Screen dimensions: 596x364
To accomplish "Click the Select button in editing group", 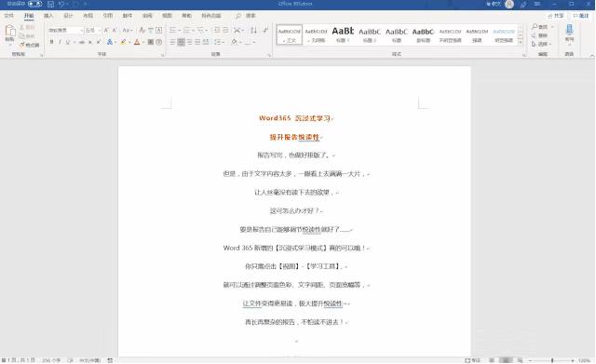I will click(x=541, y=44).
